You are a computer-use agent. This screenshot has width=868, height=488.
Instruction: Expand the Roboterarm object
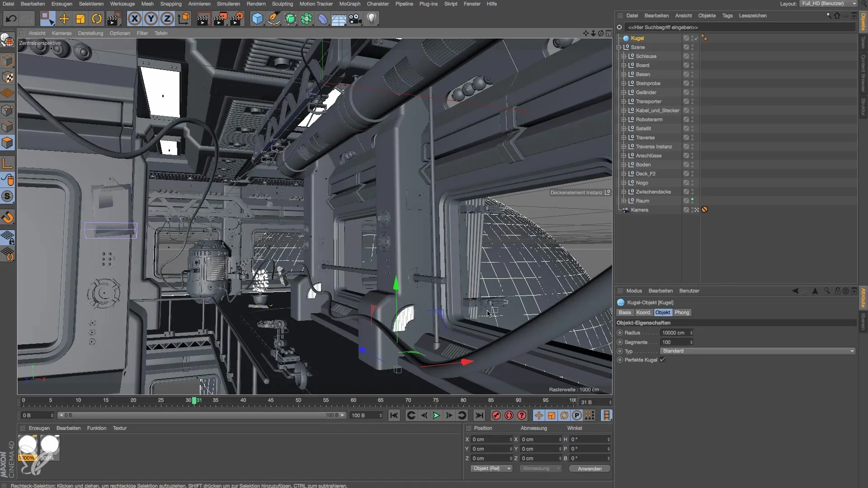624,119
